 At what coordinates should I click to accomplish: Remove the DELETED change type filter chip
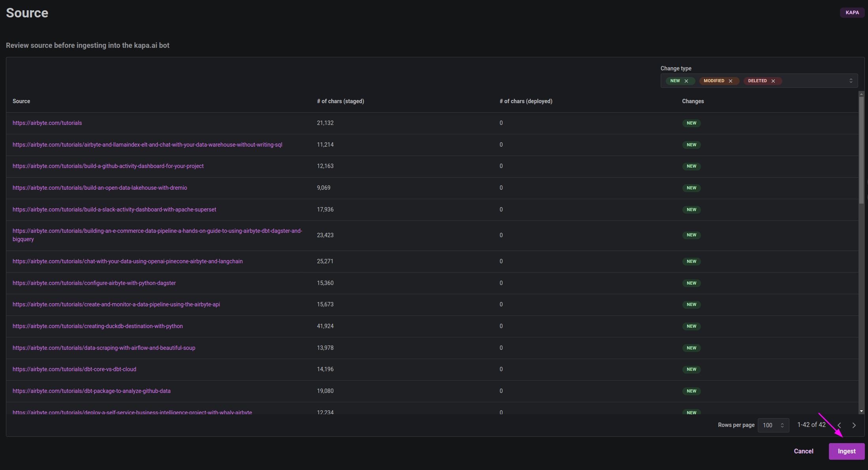click(773, 81)
